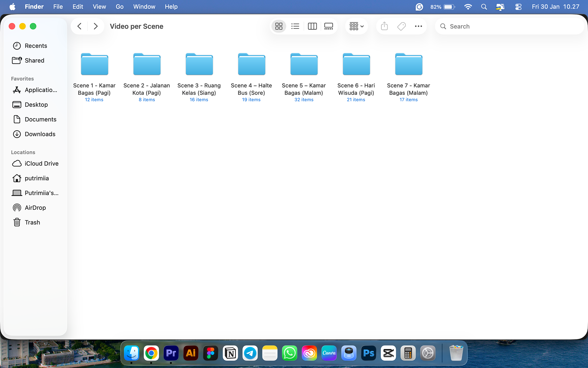Open the Go menu
The width and height of the screenshot is (588, 368).
(x=119, y=7)
